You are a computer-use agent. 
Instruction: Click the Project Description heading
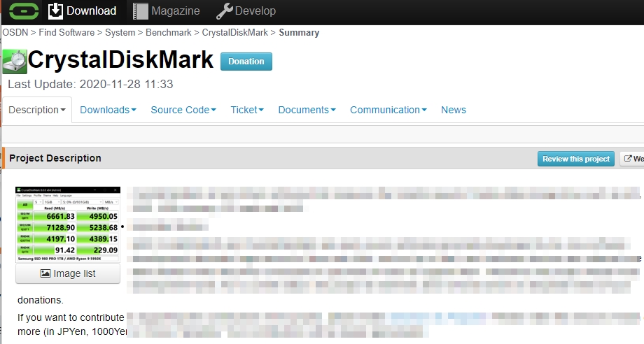(55, 158)
